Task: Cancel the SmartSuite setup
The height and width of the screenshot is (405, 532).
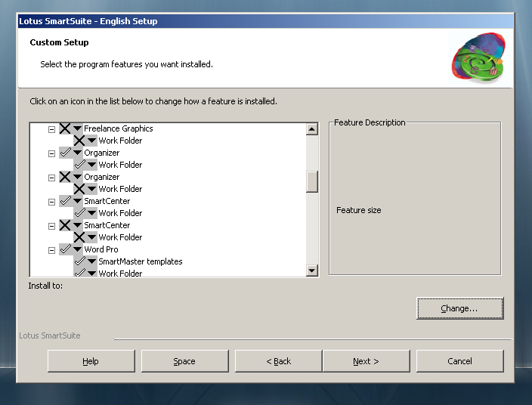Action: coord(459,361)
